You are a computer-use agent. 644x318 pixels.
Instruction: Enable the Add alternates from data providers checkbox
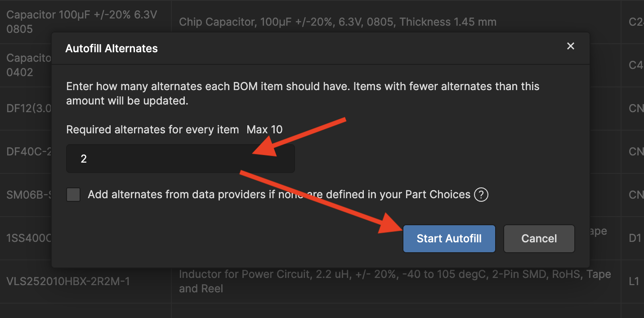pyautogui.click(x=73, y=194)
